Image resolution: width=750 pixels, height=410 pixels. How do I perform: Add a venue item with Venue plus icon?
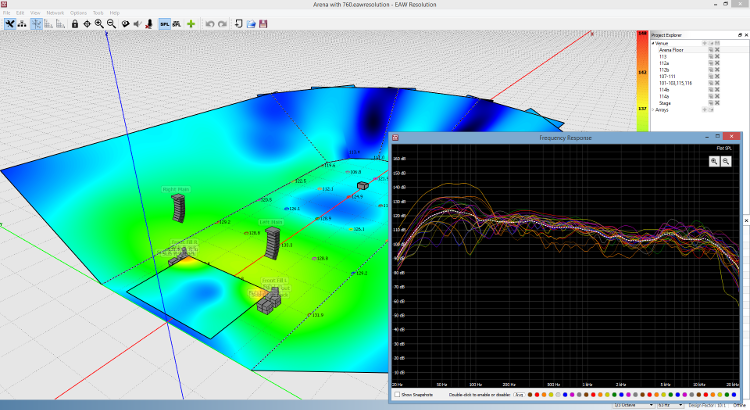[704, 43]
